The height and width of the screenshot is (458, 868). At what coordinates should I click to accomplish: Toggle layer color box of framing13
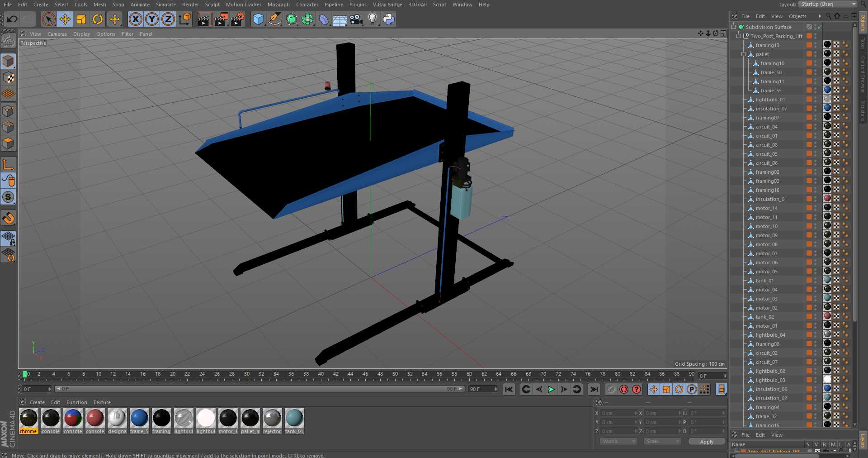point(809,45)
